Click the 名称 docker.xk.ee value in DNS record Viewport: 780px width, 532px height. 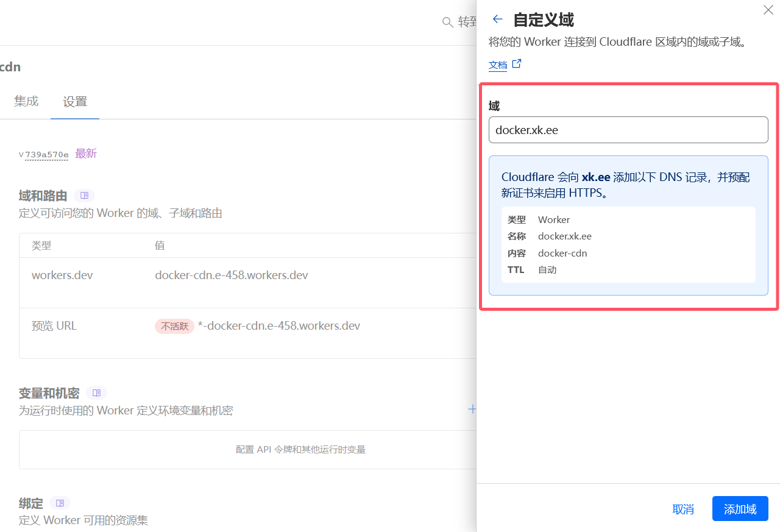pos(565,236)
